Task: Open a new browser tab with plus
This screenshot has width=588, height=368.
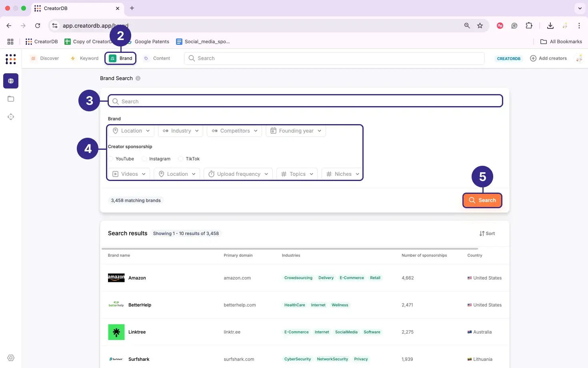Action: [132, 8]
